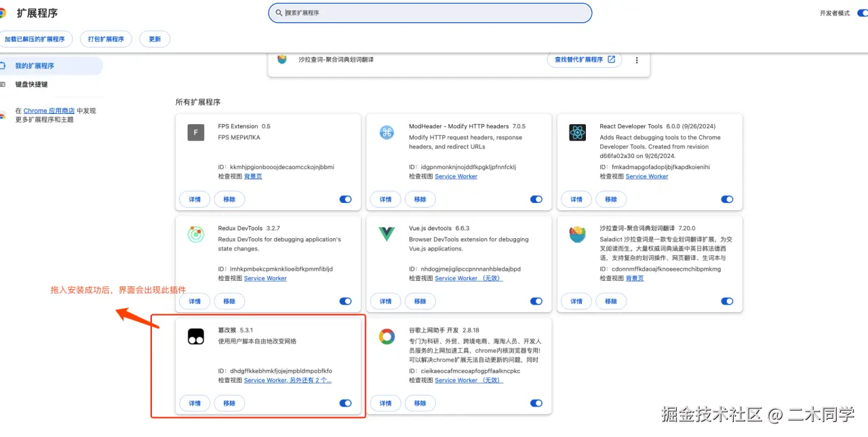Click the Chrome logo beside 扩展程序 title
Image resolution: width=868 pixels, height=437 pixels.
(3, 13)
